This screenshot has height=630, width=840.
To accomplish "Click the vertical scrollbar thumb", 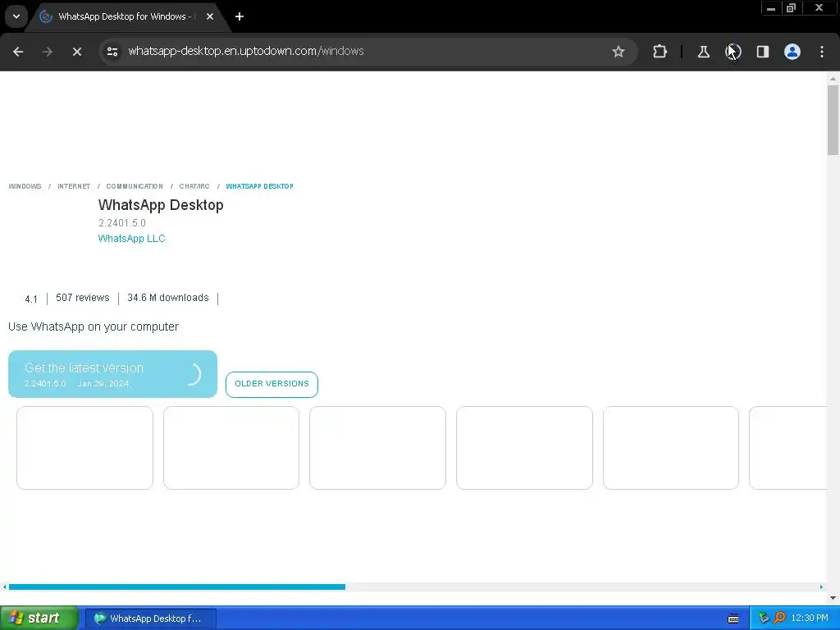I will pos(833,120).
